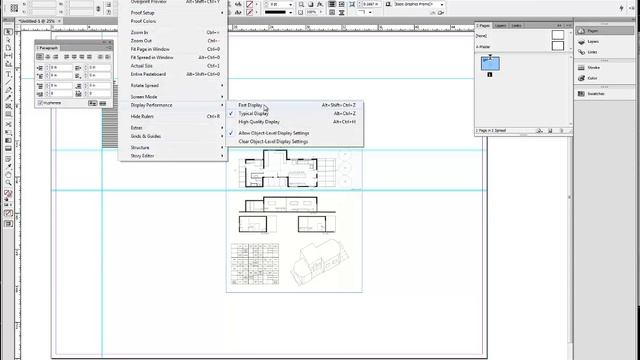640x360 pixels.
Task: Expand the Extras submenu
Action: [x=173, y=128]
